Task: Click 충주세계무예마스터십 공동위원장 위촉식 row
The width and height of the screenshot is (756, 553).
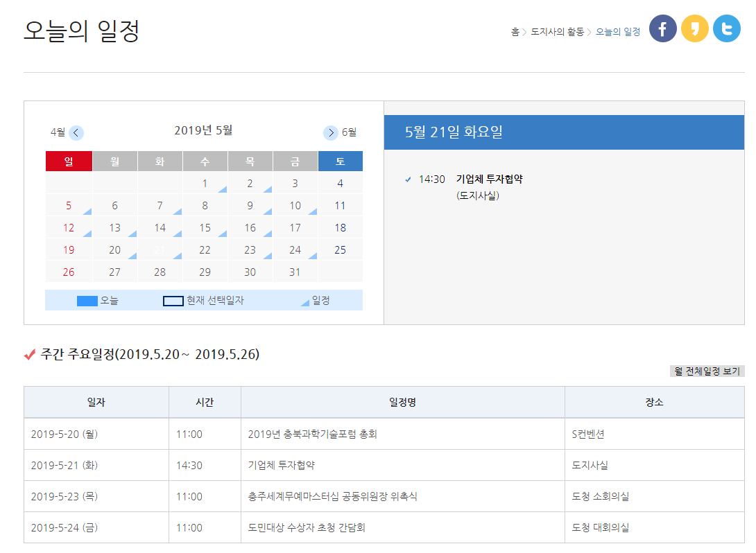Action: pyautogui.click(x=332, y=497)
